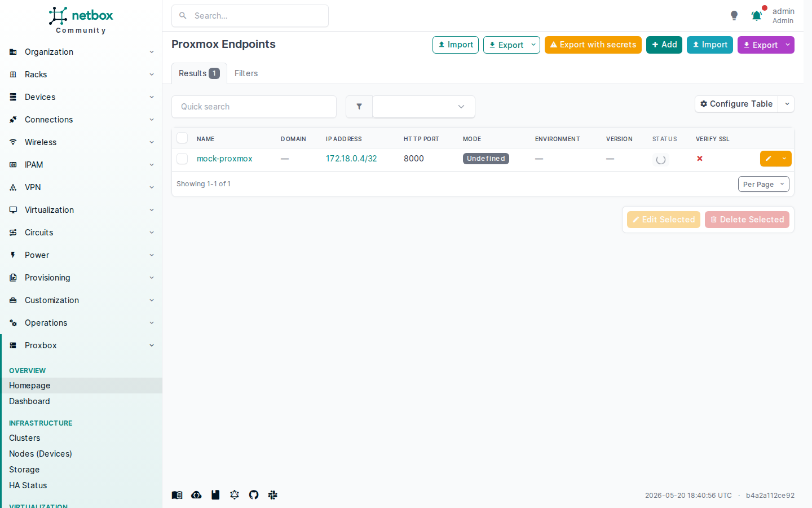
Task: Click the filled blue Import button
Action: (x=710, y=45)
